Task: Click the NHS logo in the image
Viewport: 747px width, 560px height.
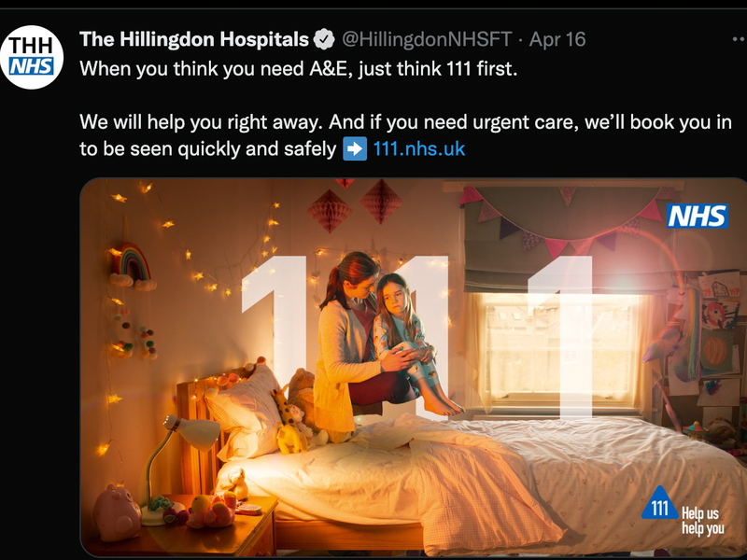Action: (697, 217)
